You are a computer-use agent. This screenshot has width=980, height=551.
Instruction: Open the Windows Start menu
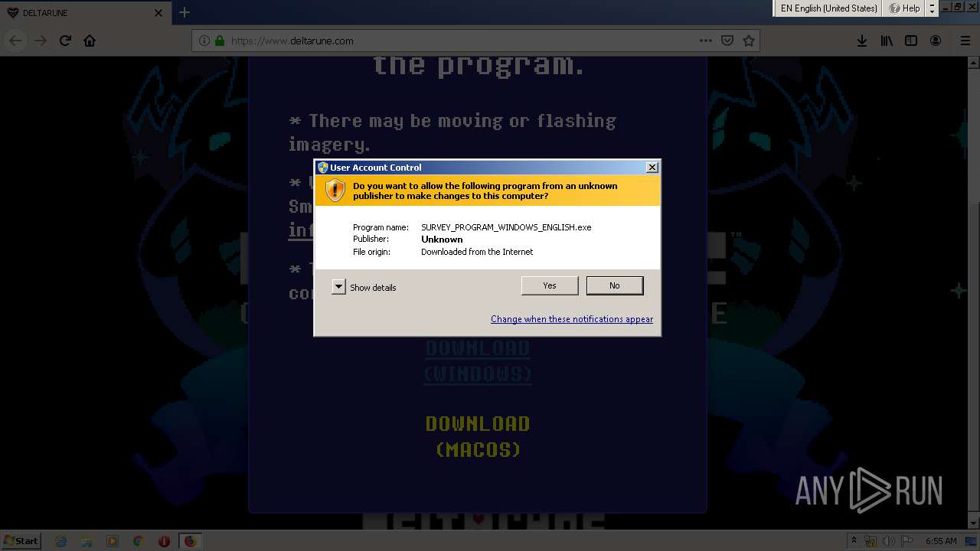(21, 540)
